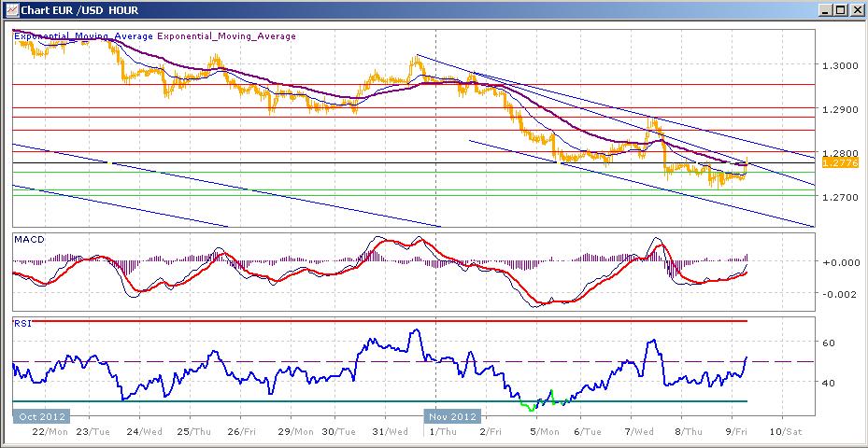The image size is (868, 448).
Task: Click the 22/Mon date on time axis
Action: click(x=49, y=432)
